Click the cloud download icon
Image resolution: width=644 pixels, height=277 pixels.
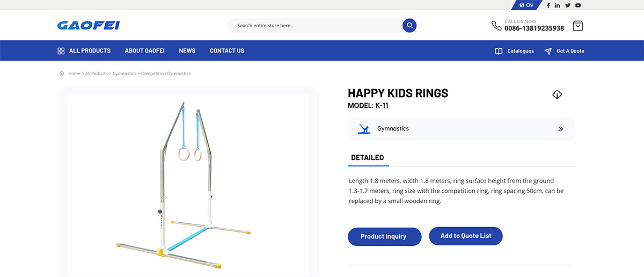coord(557,95)
